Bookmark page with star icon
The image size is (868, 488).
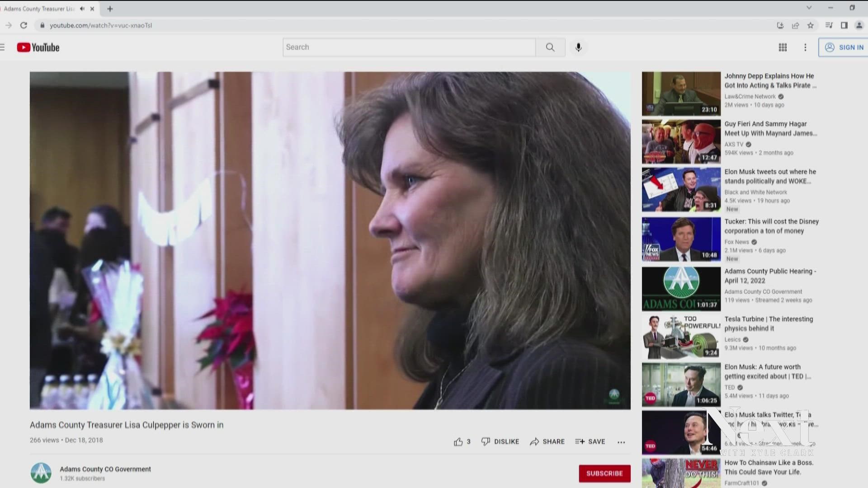coord(811,25)
